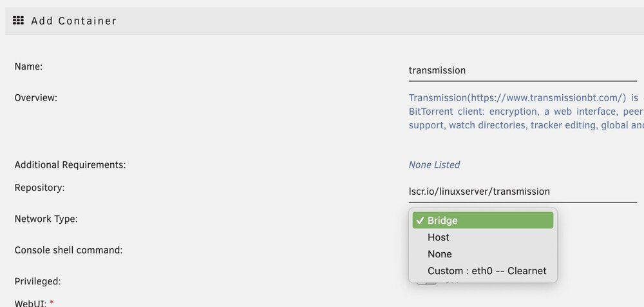This screenshot has width=644, height=307.
Task: Click the Name label
Action: click(28, 66)
